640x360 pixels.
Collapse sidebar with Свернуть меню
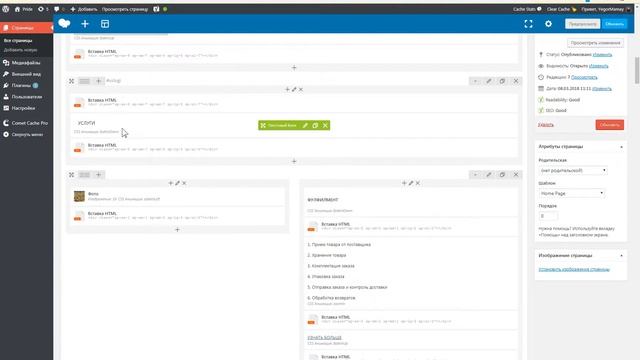coord(27,134)
